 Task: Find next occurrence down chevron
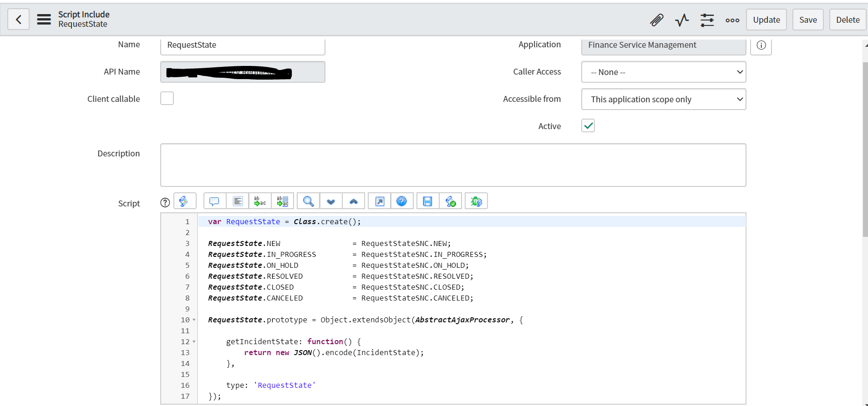point(331,201)
